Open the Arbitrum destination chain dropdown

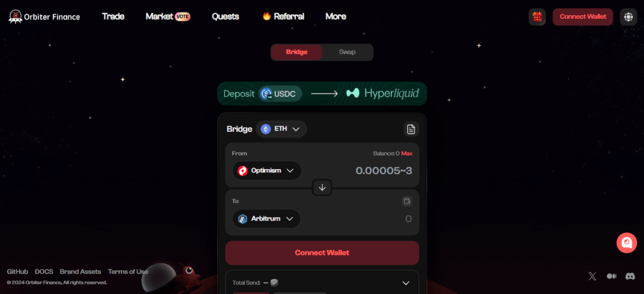267,219
